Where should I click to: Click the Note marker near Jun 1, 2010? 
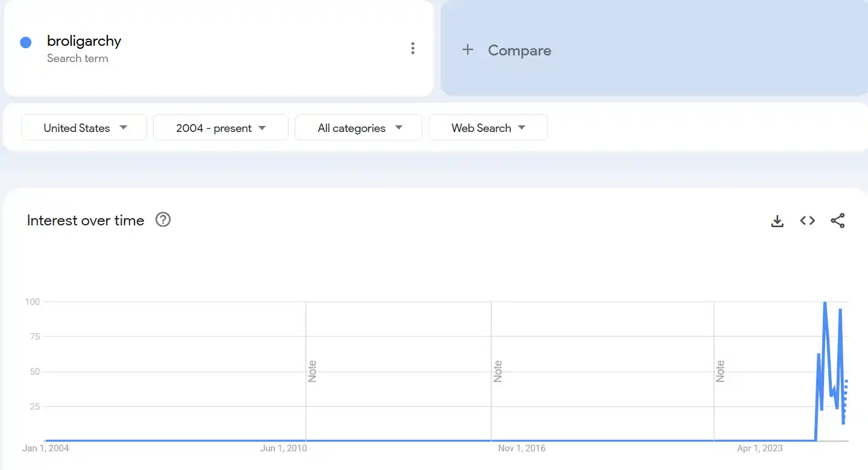[312, 371]
